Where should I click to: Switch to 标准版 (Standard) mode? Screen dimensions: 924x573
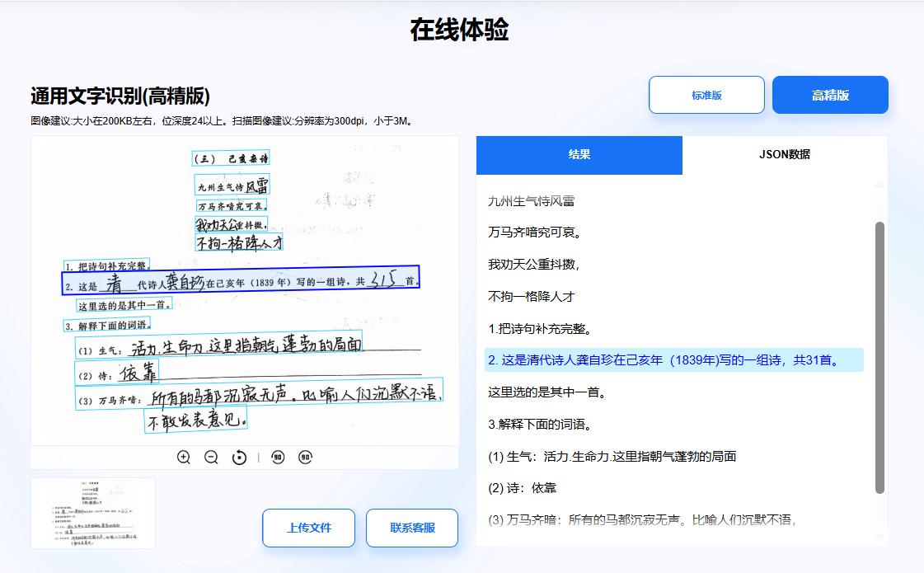click(x=706, y=94)
